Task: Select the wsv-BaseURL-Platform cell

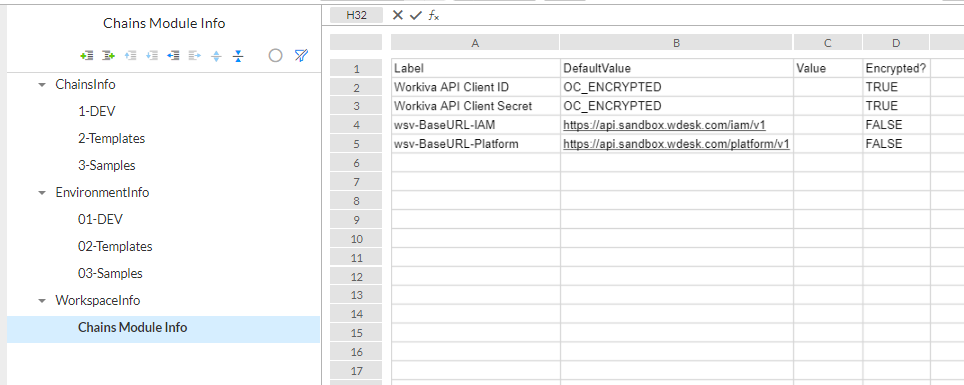Action: pos(475,144)
